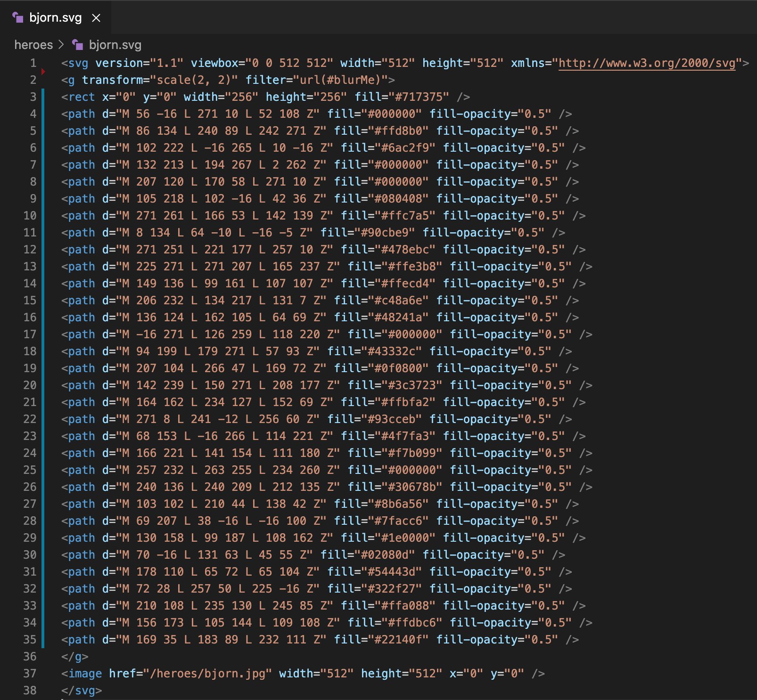757x700 pixels.
Task: Click the closing </svg> tag
Action: click(x=82, y=691)
